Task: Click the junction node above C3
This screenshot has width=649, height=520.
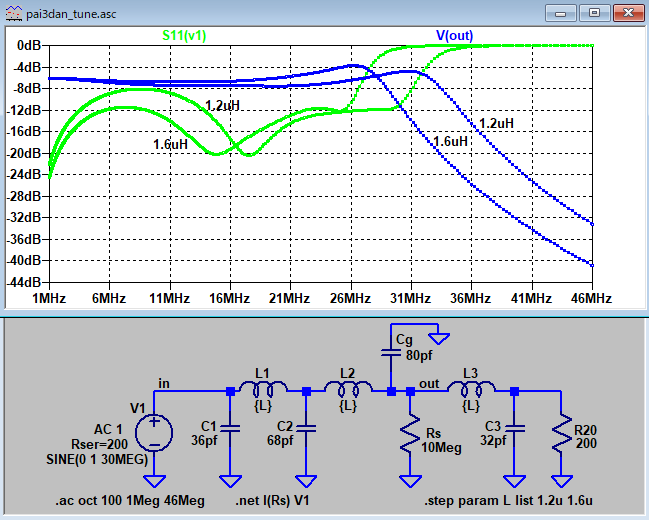Action: coord(514,391)
